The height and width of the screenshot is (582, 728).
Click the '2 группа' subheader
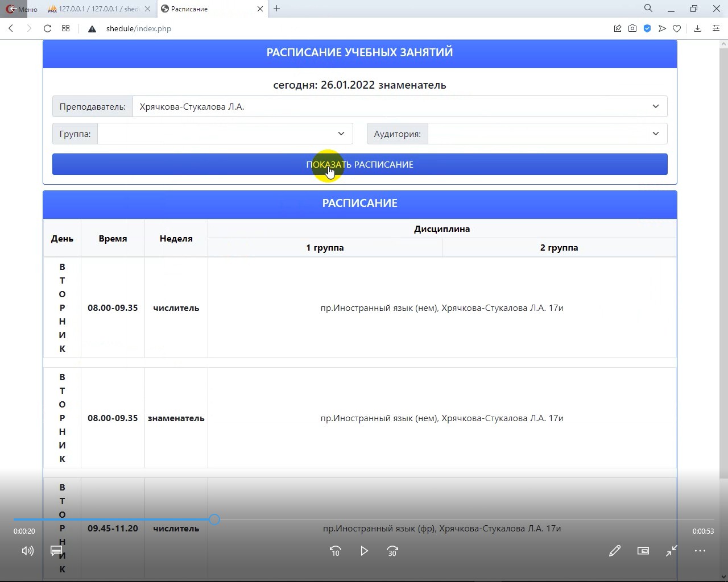(x=559, y=248)
